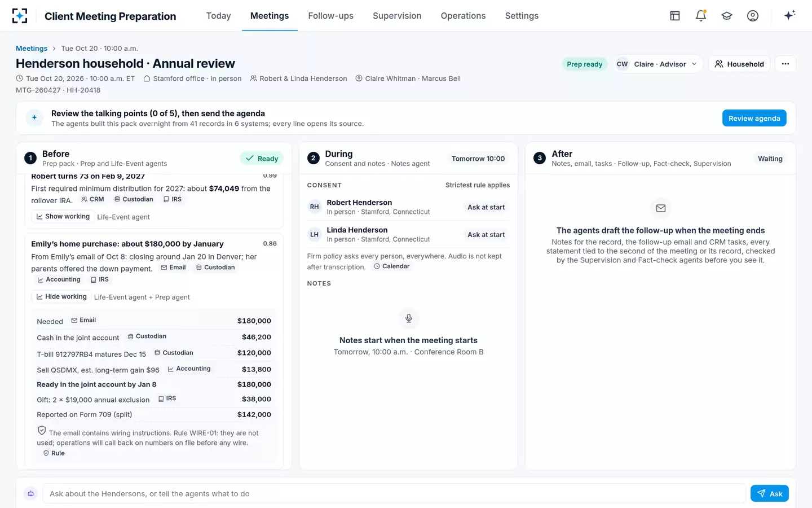Open Email chip on the Needed row

coord(83,320)
